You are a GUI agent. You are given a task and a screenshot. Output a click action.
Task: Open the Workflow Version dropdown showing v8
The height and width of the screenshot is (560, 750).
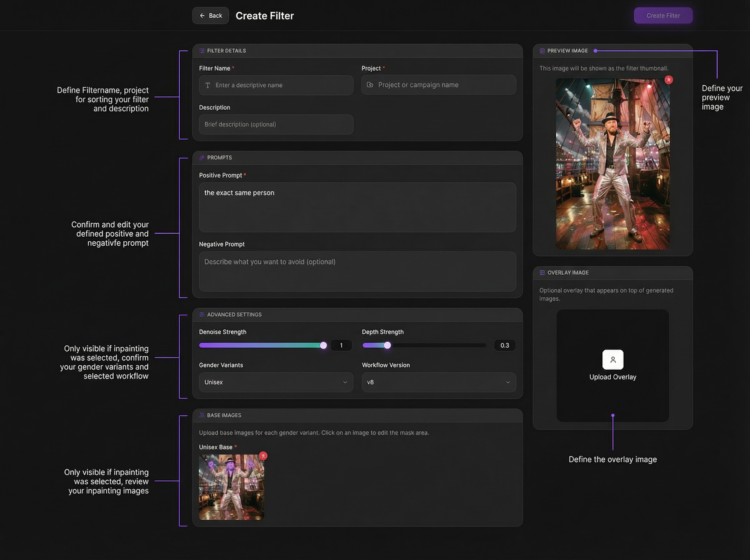tap(438, 382)
